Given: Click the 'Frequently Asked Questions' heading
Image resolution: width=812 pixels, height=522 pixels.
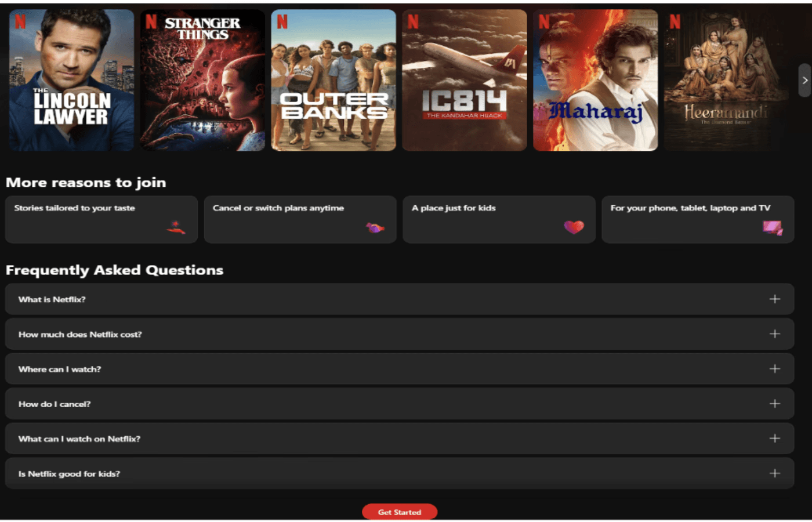Looking at the screenshot, I should point(114,270).
